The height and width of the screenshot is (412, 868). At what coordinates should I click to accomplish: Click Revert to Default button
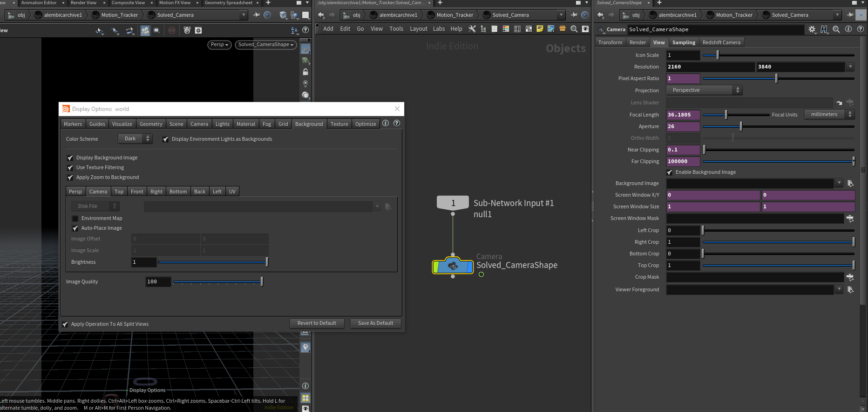pyautogui.click(x=317, y=323)
